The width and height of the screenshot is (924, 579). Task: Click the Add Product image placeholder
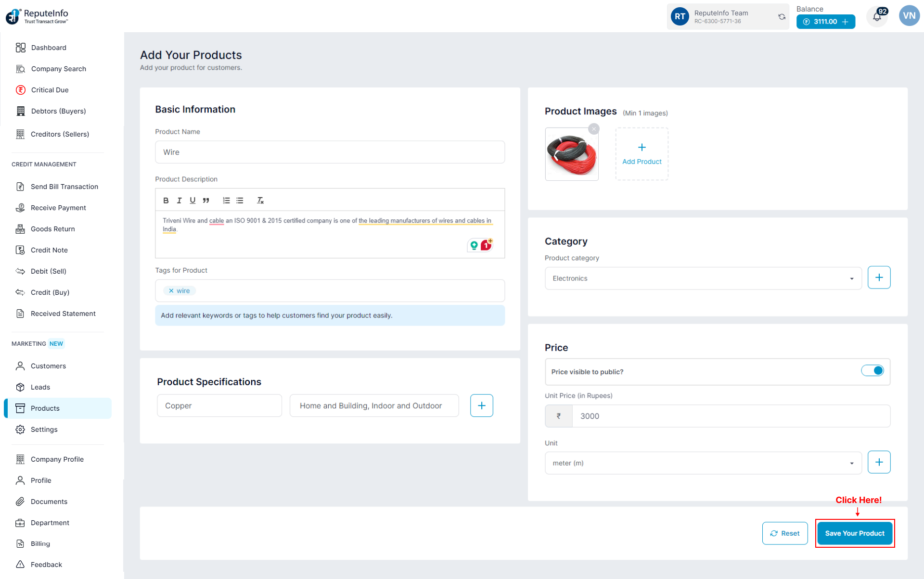[x=642, y=154]
